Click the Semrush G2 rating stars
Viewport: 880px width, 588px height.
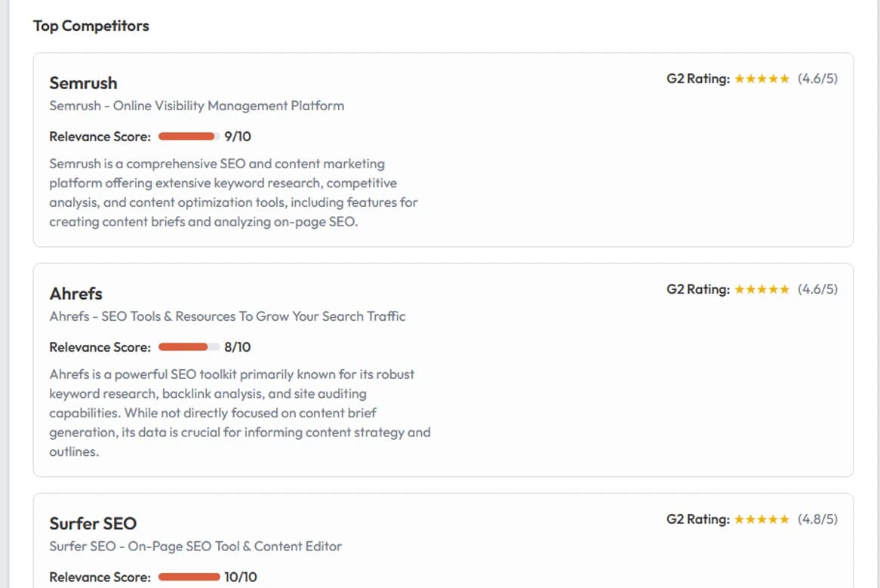tap(762, 79)
